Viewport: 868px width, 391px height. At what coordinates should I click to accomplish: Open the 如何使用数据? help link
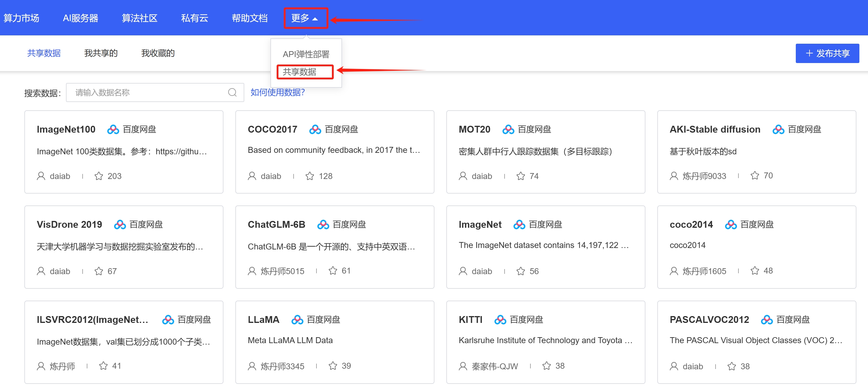pos(278,92)
